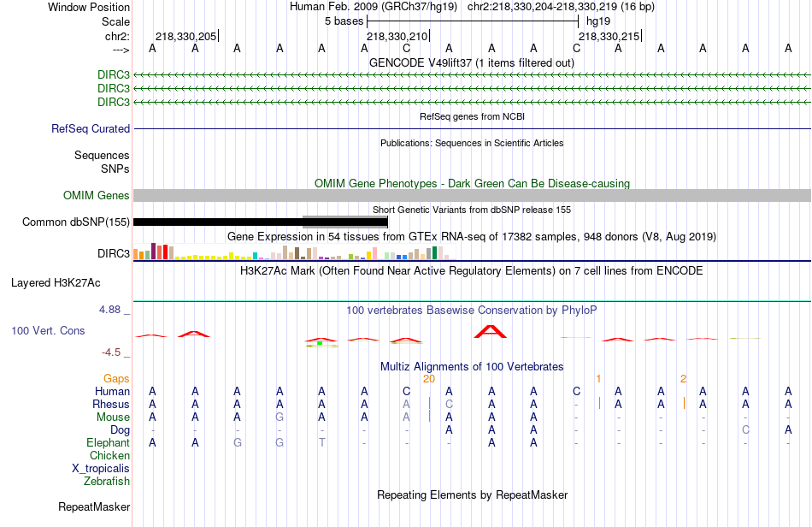Click the Chicken alignment row label
This screenshot has height=527, width=812.
click(109, 455)
